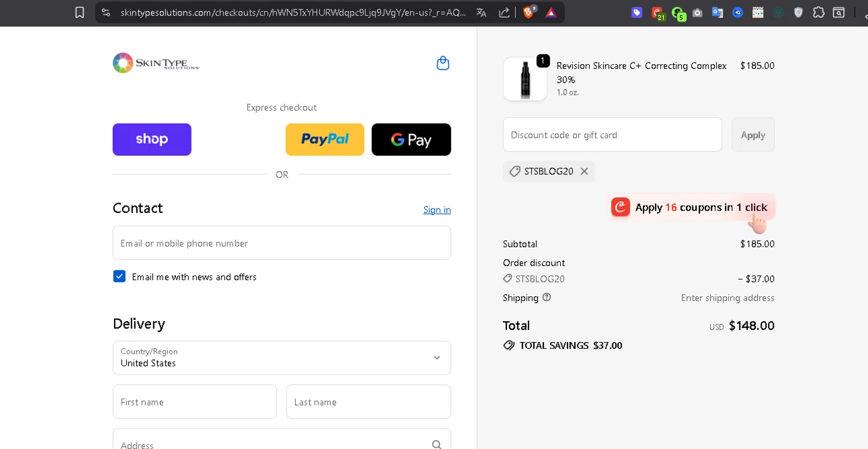Open the extensions puzzle piece menu
The height and width of the screenshot is (449, 868).
[818, 13]
